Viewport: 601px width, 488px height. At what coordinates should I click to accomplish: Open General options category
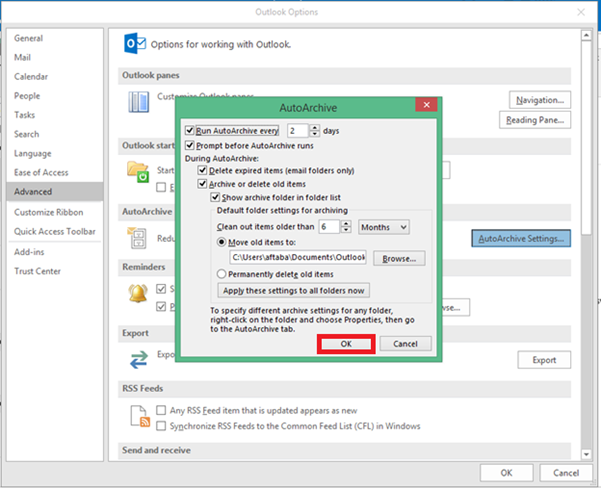[54, 38]
